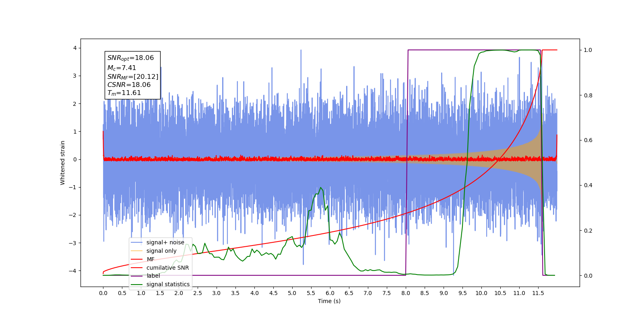Click the right y-axis tick labeled 1.0
Screen dimensions: 644x322
588,50
